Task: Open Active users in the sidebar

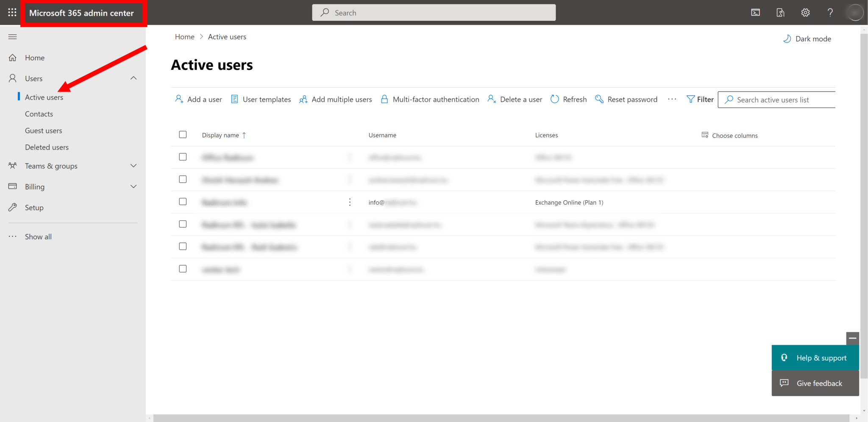Action: click(x=44, y=97)
